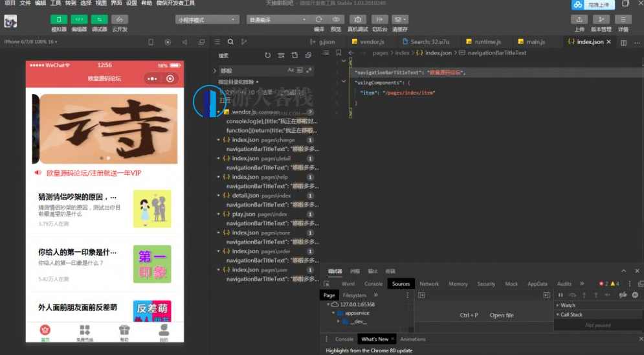Click the preview eye icon
Screen dimensions: 644x355
335,19
